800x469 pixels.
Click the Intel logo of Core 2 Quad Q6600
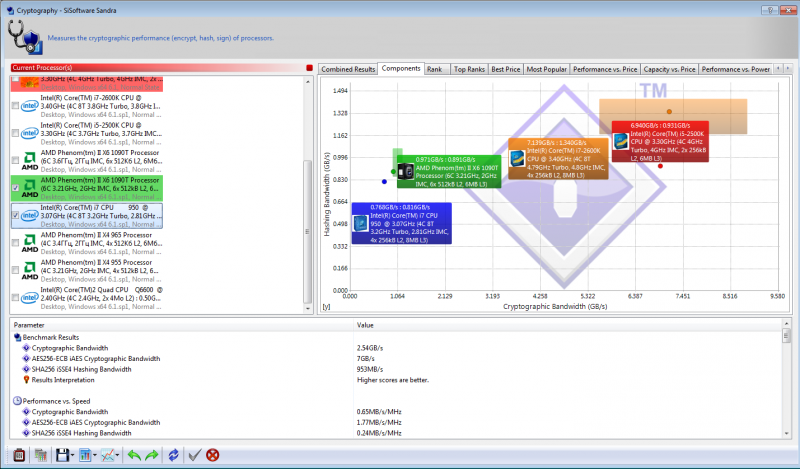[30, 298]
